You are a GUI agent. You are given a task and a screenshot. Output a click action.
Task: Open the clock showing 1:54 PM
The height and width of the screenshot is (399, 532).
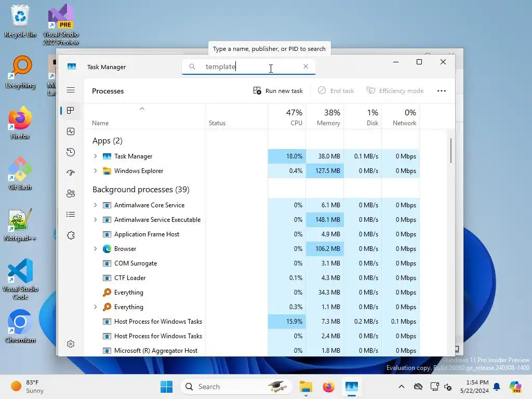pyautogui.click(x=474, y=387)
